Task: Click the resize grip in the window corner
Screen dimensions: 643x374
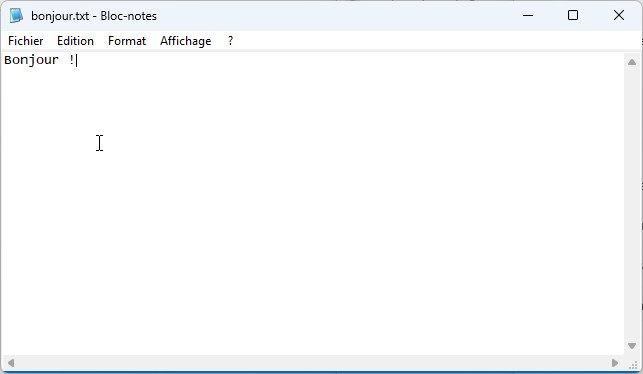Action: point(633,364)
